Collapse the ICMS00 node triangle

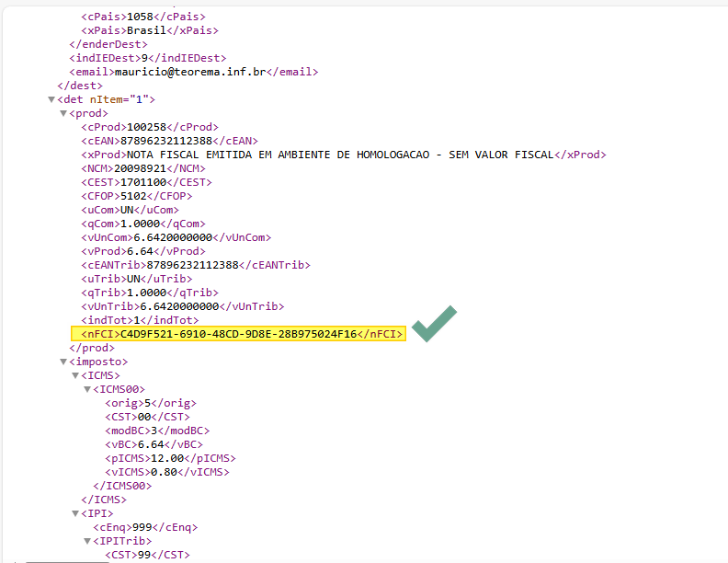[x=87, y=389]
